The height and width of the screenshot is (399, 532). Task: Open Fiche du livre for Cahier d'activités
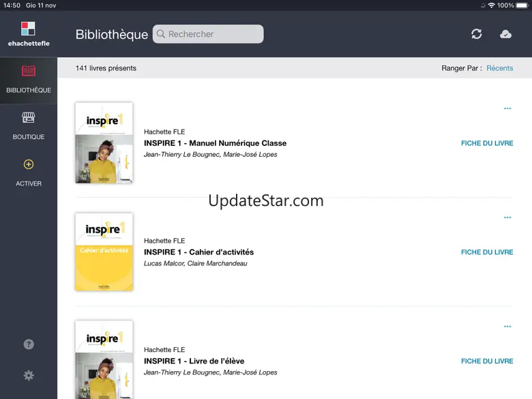coord(487,252)
